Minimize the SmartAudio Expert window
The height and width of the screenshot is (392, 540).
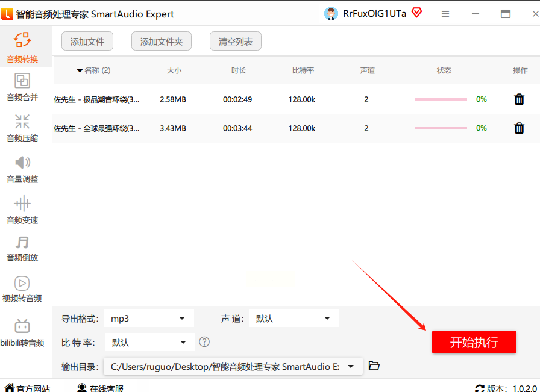point(476,14)
